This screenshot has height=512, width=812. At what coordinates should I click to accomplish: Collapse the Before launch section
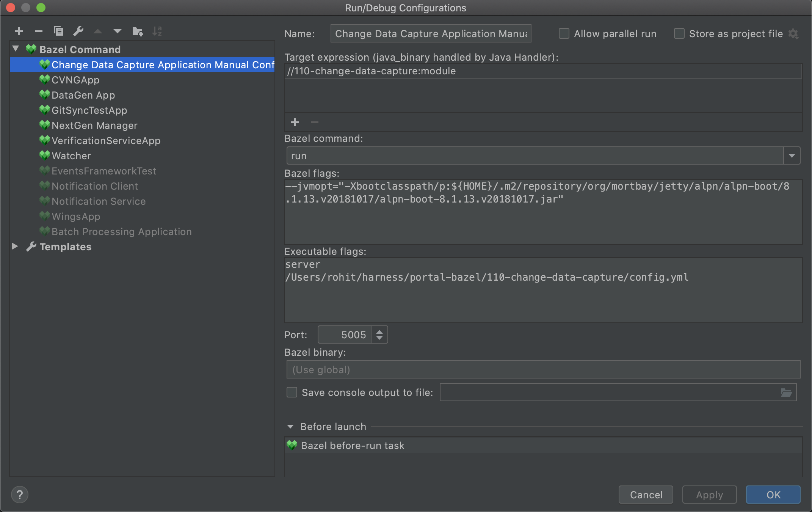pos(290,427)
